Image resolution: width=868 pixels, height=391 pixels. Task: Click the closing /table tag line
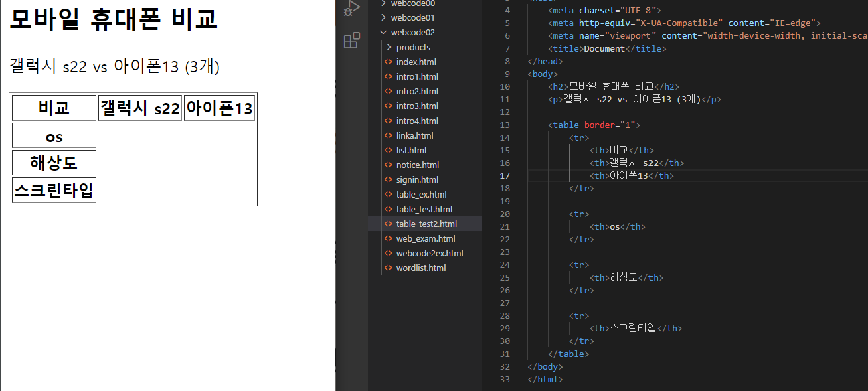[568, 354]
